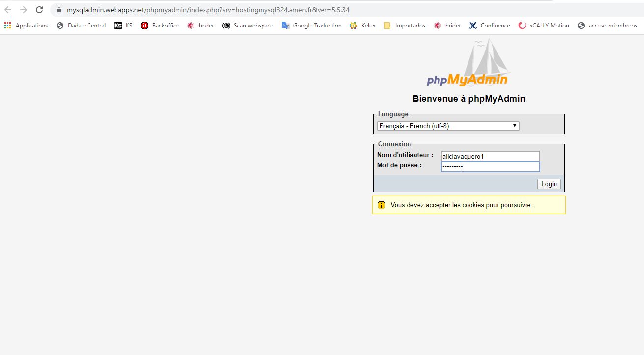Click the browser address bar URL
The width and height of the screenshot is (644, 355).
pos(208,10)
